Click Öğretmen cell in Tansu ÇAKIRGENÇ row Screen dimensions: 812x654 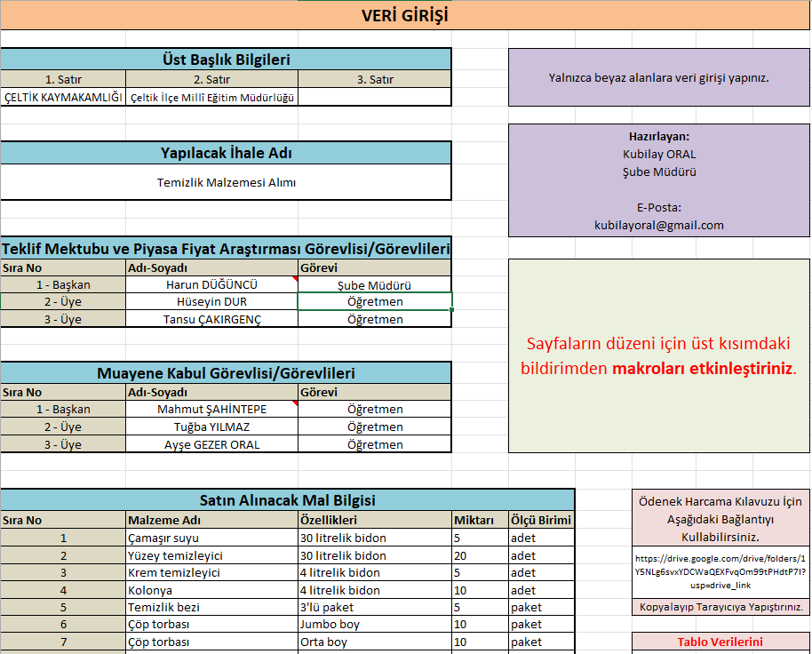click(x=374, y=319)
